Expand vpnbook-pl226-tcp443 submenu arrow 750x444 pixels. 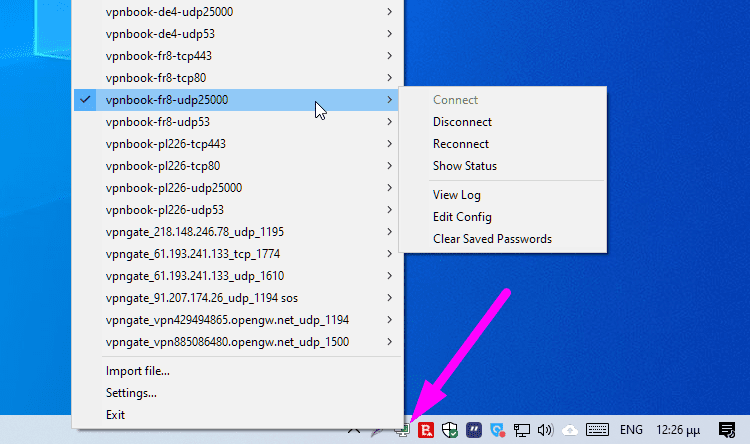(389, 144)
